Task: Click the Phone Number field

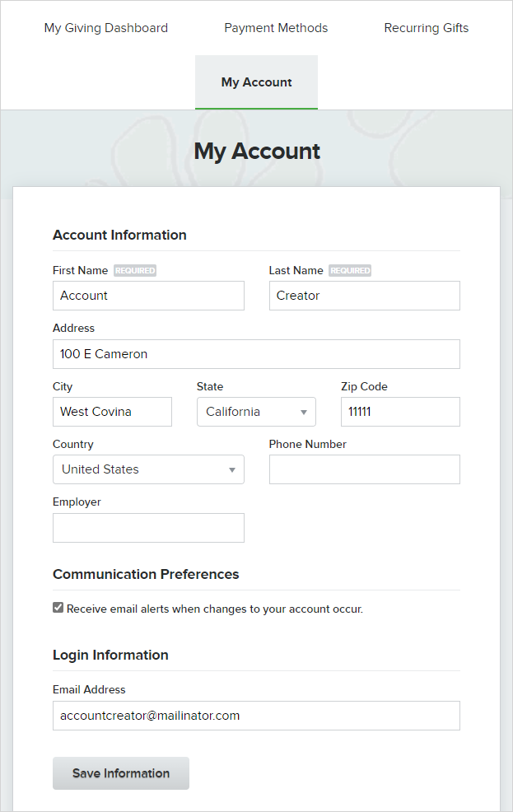Action: pos(365,469)
